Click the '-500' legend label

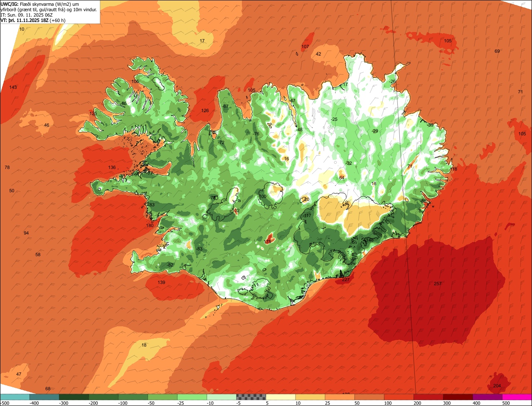[x=5, y=403]
